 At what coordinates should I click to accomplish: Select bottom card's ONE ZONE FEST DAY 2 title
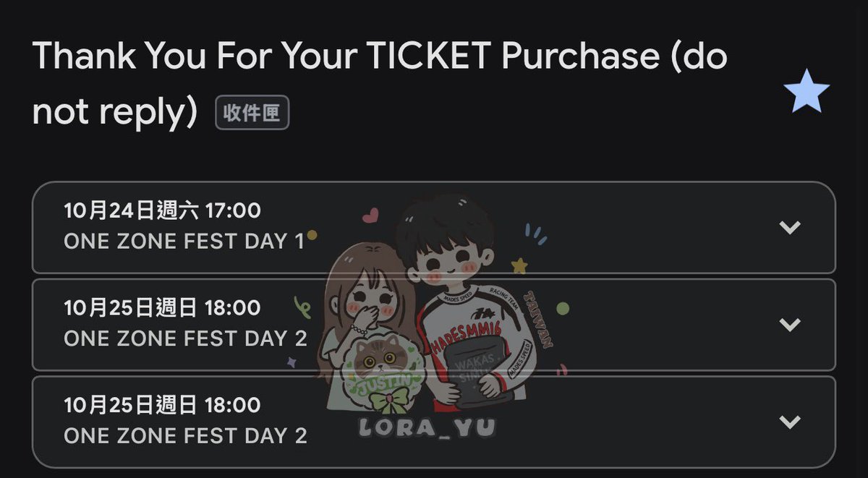click(x=185, y=435)
